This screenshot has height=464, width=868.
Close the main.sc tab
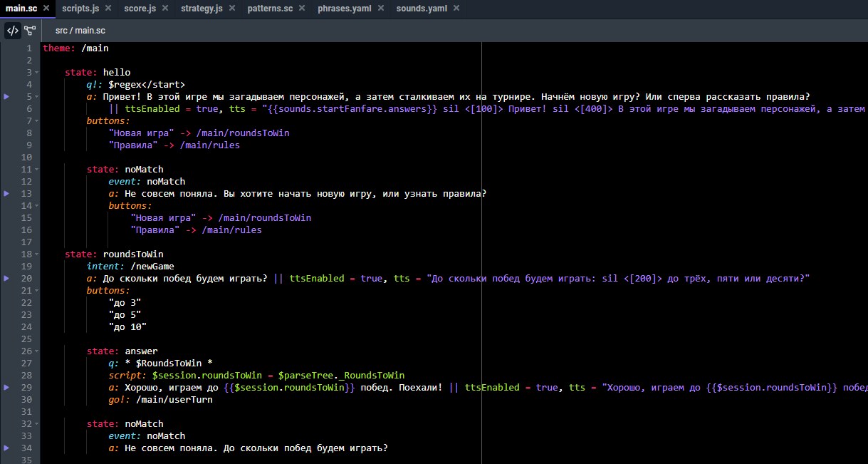(x=46, y=9)
